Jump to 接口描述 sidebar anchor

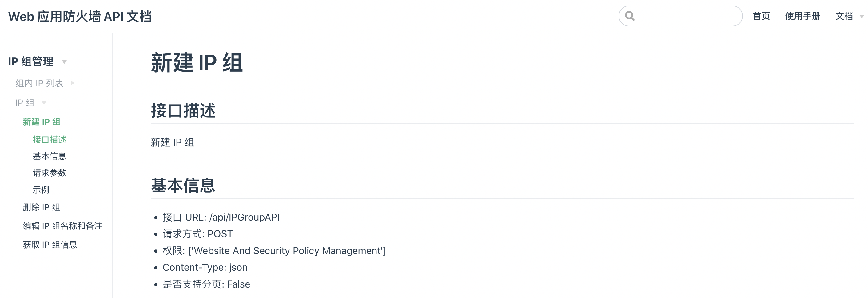[x=49, y=139]
